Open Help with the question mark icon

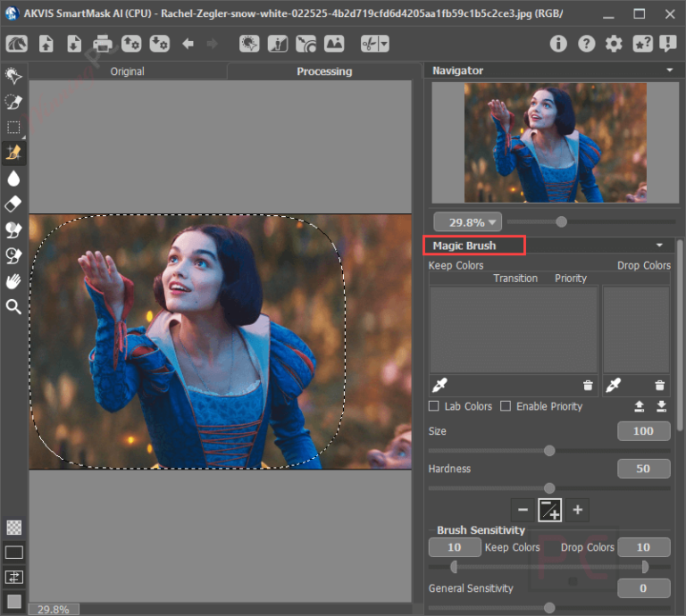click(x=586, y=44)
